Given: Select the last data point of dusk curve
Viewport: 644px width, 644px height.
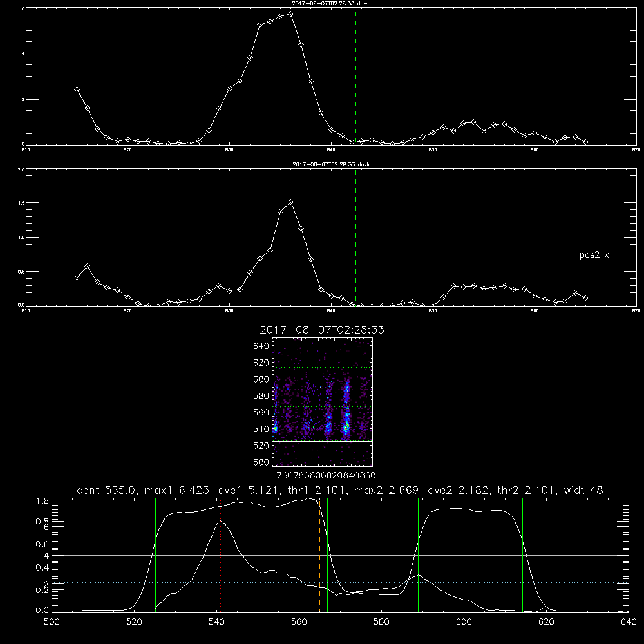Looking at the screenshot, I should 585,298.
